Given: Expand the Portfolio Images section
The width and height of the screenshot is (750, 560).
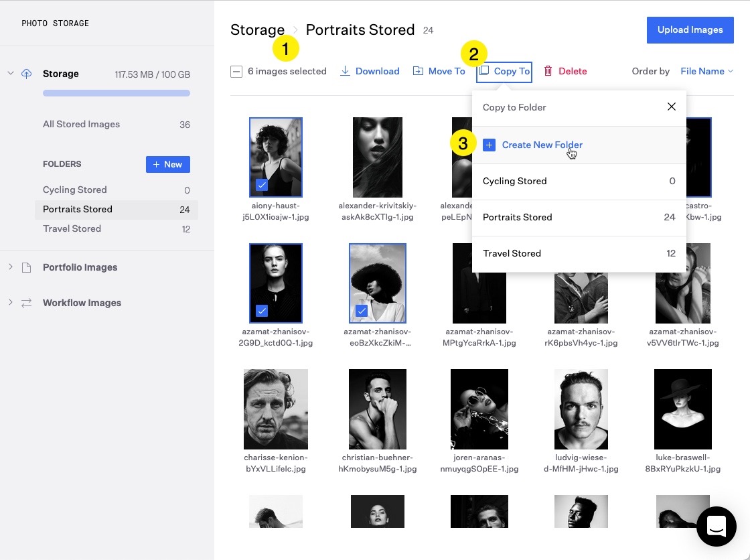Looking at the screenshot, I should [x=10, y=267].
